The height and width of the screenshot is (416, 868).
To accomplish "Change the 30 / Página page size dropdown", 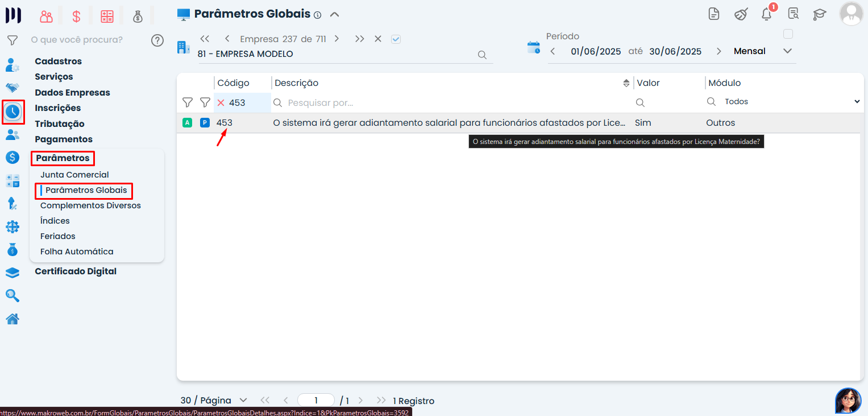I will point(214,401).
